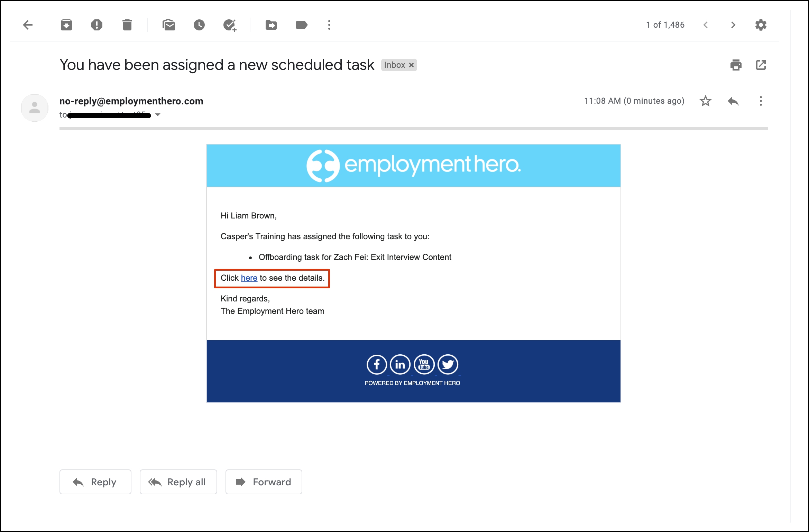The height and width of the screenshot is (532, 809).
Task: Open the email in a new window
Action: [x=761, y=65]
